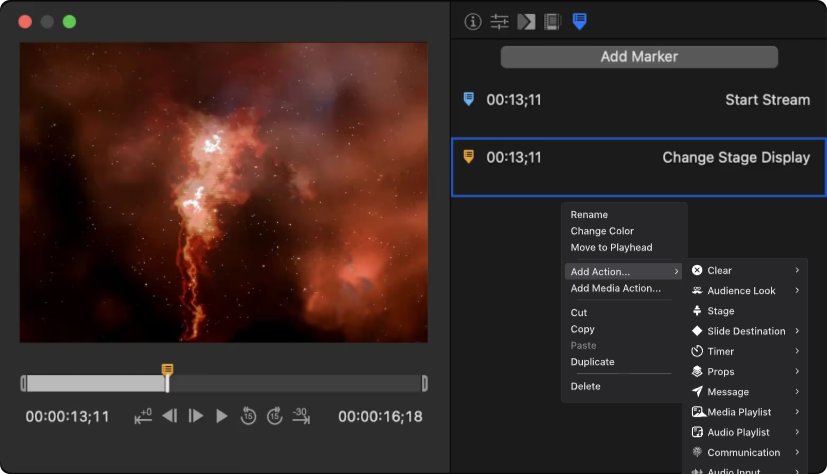Open the filmstrip tab icon
827x474 pixels.
[552, 22]
